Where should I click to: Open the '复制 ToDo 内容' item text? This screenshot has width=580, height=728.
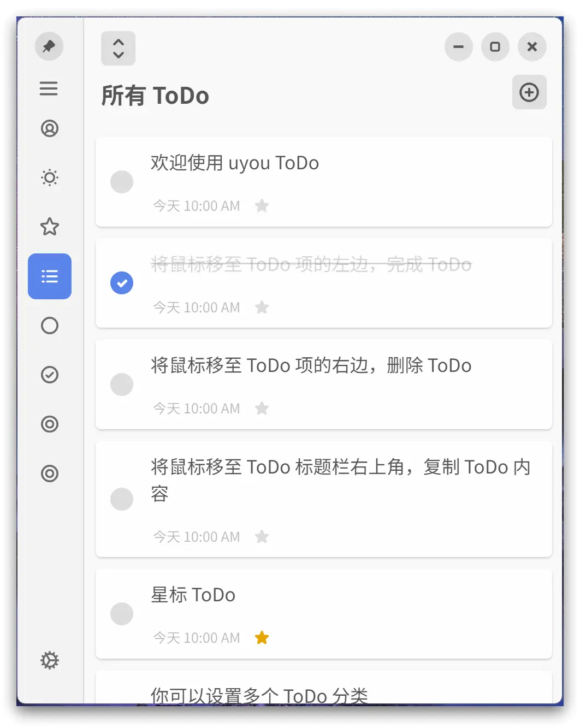click(340, 480)
